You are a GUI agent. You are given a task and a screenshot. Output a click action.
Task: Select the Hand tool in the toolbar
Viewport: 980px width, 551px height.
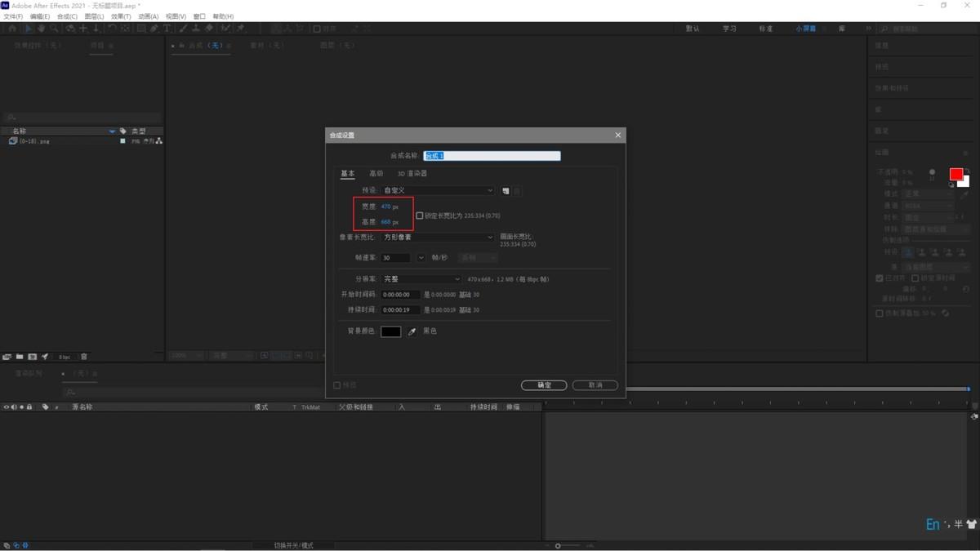tap(41, 29)
